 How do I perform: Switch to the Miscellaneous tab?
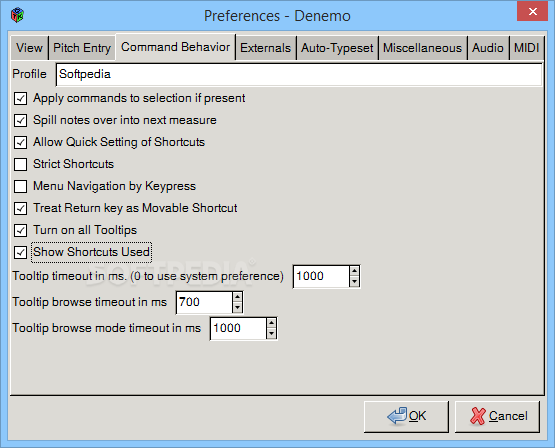pos(423,48)
